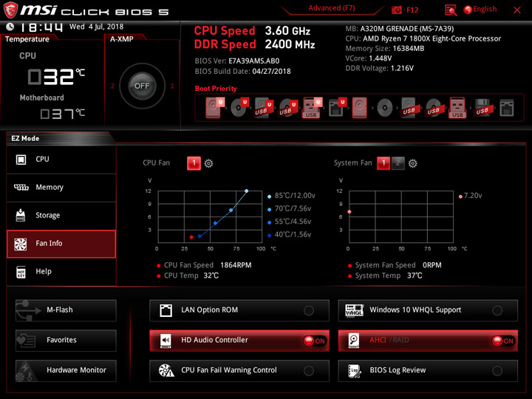Click the 40°C/1.56v CPU fan curve point
This screenshot has width=532, height=399.
[199, 236]
